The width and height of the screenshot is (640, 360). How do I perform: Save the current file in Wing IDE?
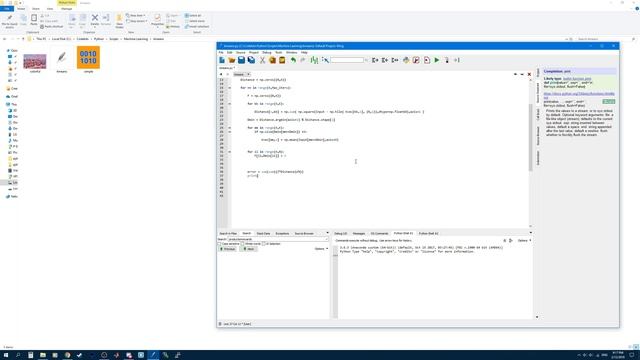pos(242,60)
